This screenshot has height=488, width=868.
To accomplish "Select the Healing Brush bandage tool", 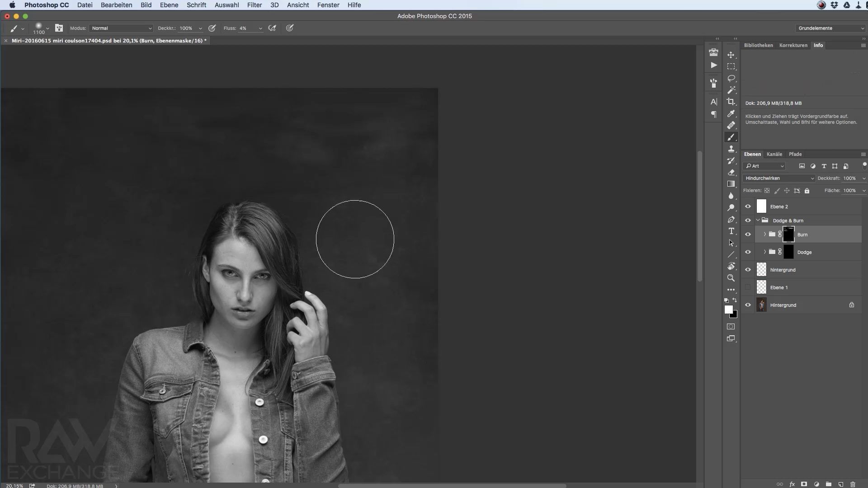I will coord(731,125).
